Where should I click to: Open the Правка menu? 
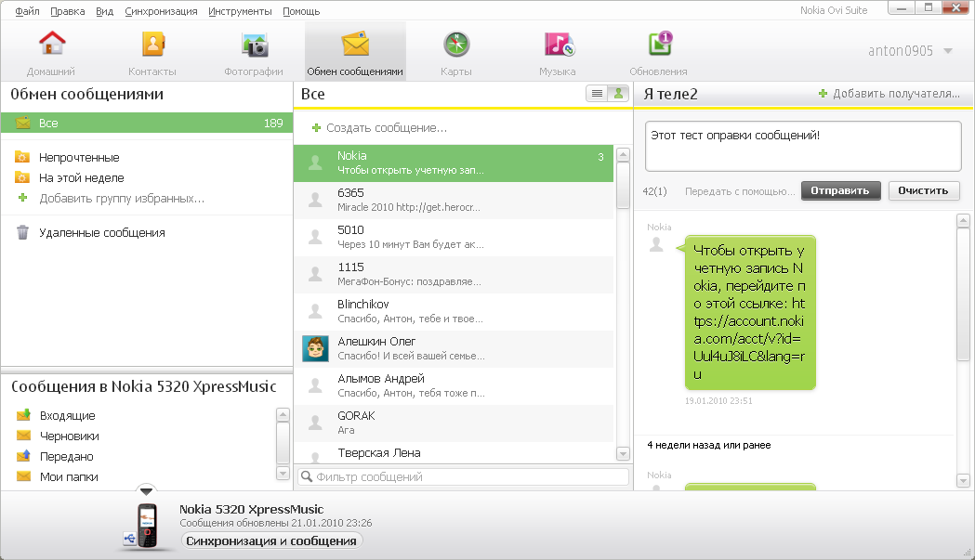[67, 11]
